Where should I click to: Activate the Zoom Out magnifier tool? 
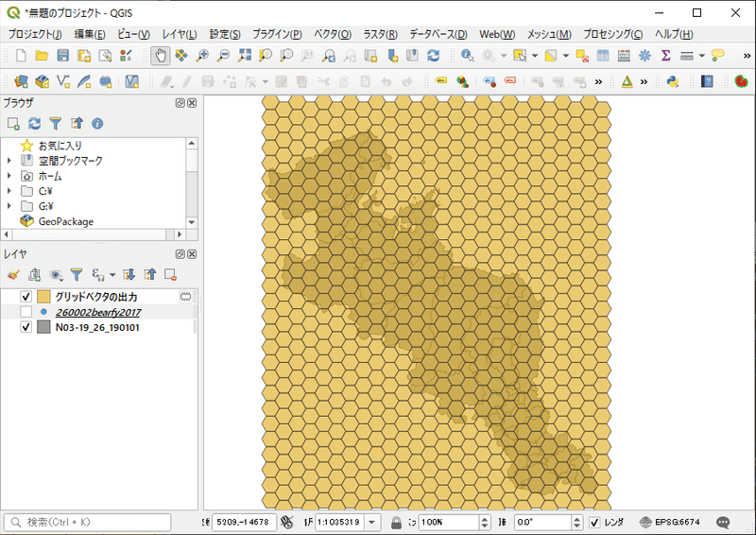[x=223, y=56]
